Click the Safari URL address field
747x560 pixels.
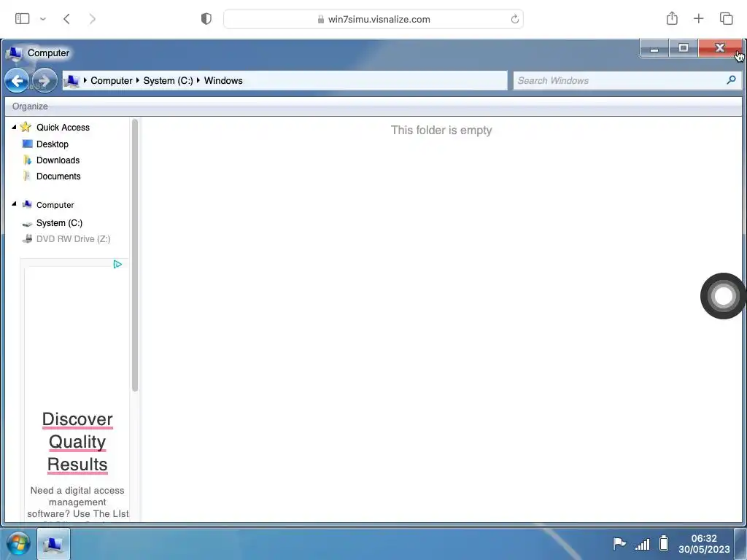click(x=373, y=19)
